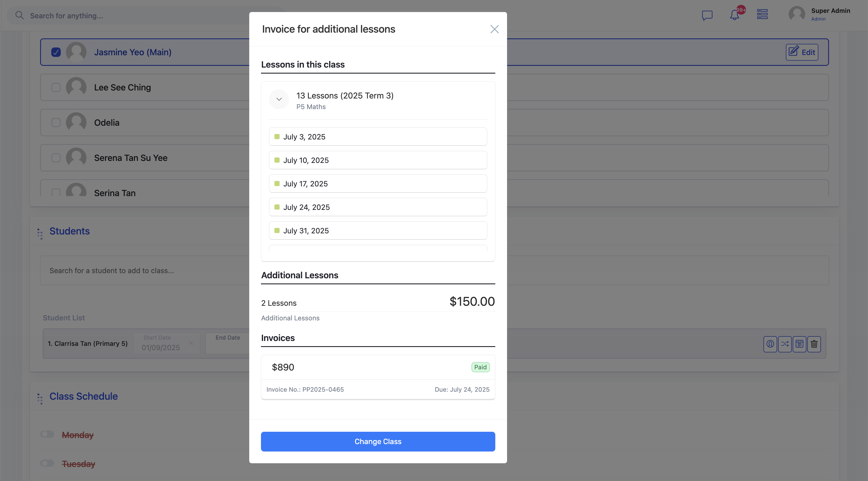Check the Lee See Ching checkbox

tap(56, 88)
